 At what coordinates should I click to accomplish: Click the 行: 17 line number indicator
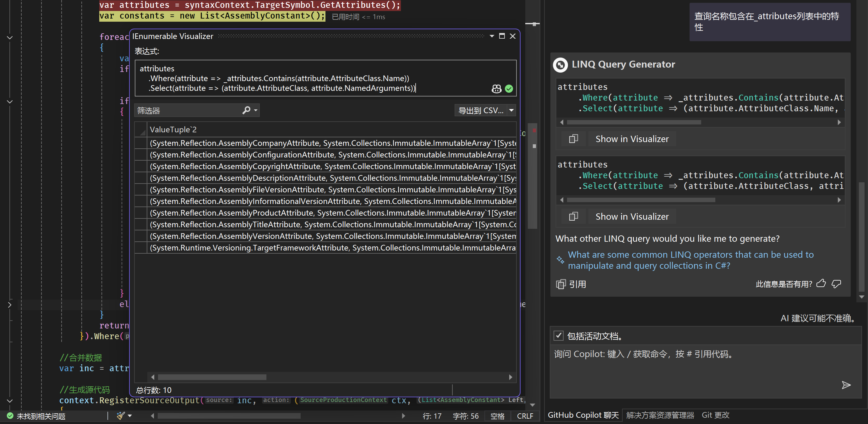[432, 416]
